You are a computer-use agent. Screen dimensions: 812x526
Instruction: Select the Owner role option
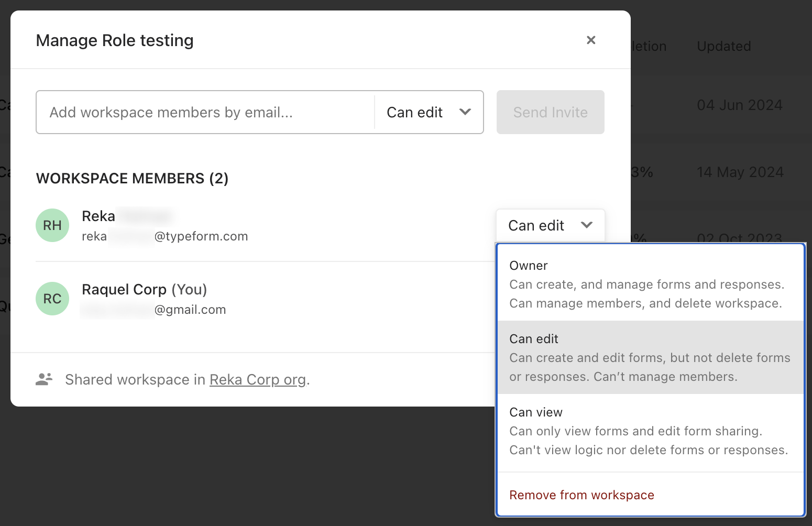point(650,284)
